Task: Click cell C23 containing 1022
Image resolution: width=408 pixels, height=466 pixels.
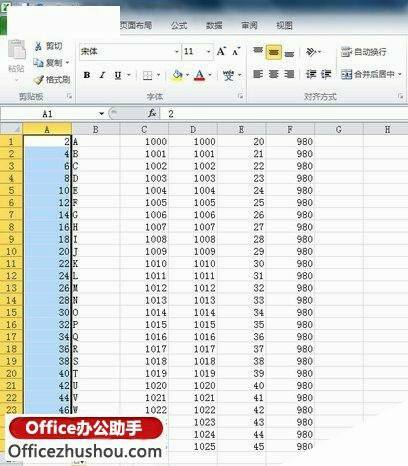Action: (x=144, y=410)
